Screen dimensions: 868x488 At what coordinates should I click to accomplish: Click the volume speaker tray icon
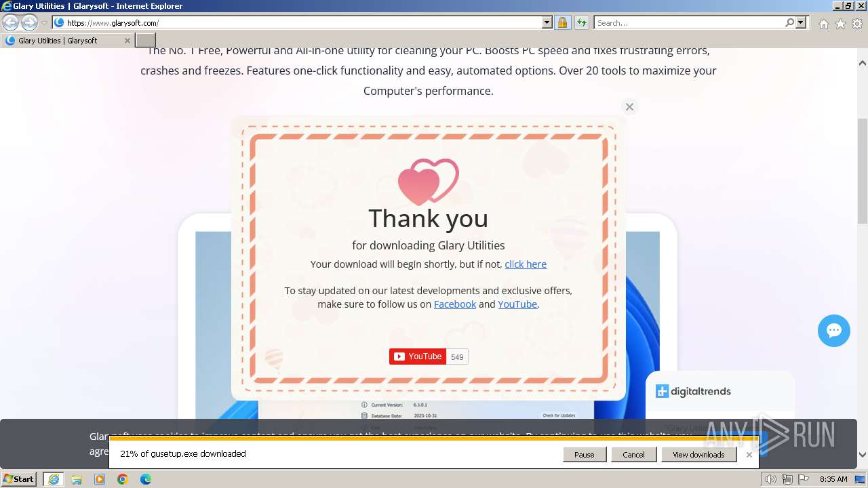(771, 479)
